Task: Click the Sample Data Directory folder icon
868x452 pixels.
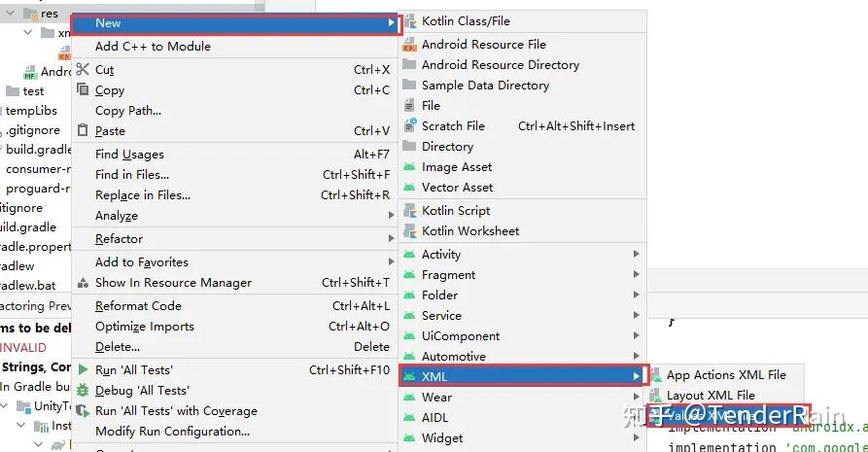Action: [409, 86]
